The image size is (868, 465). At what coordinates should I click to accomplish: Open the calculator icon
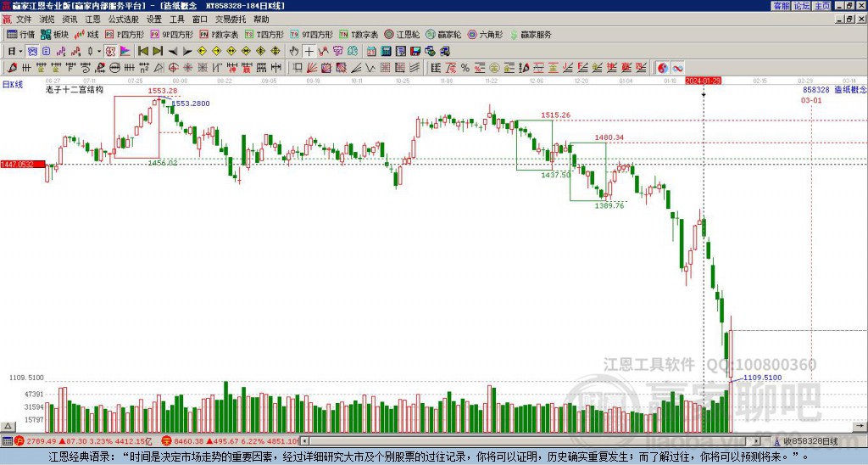pos(386,52)
